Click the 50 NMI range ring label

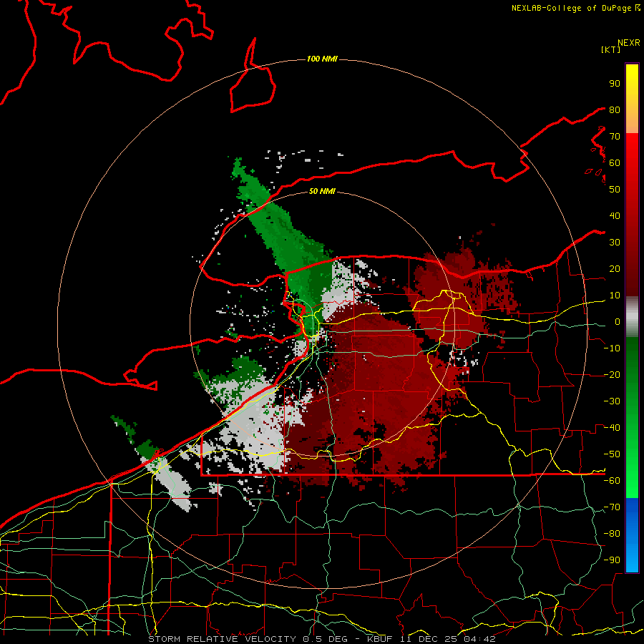coord(322,191)
